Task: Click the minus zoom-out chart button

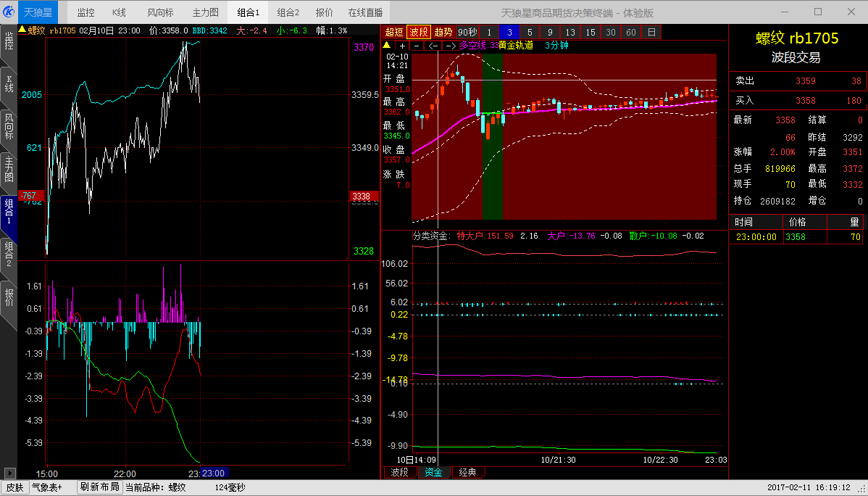Action: point(416,46)
